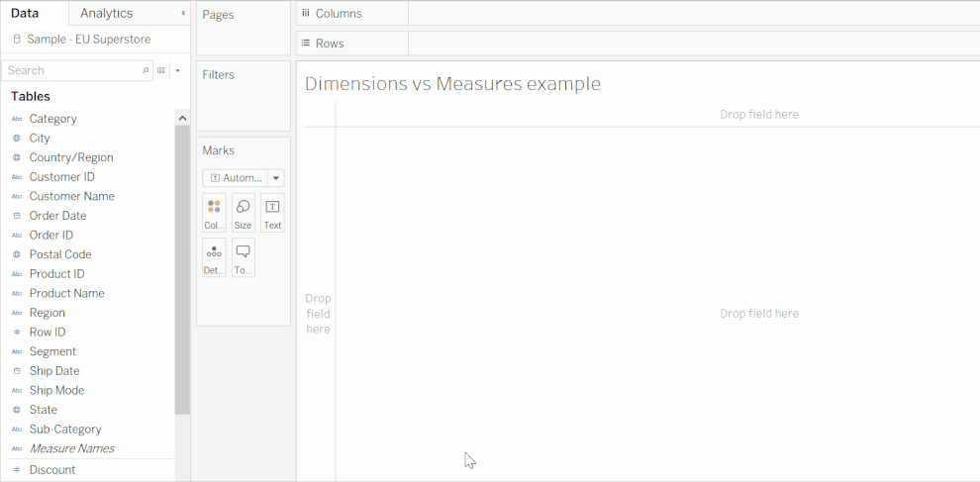Click the Dimensions vs Measures example title

point(452,84)
